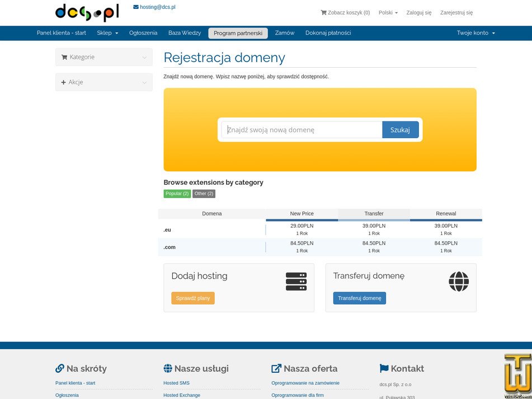
Task: Click the Domena column header
Action: (211, 214)
